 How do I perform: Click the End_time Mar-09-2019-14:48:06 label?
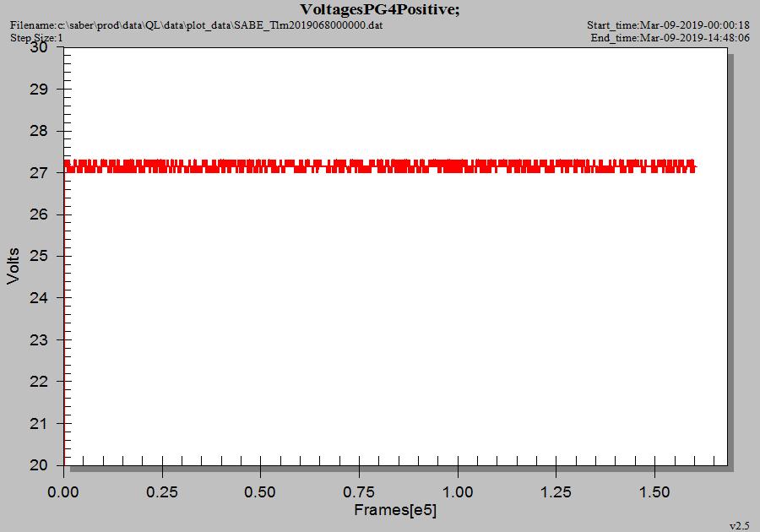point(670,38)
